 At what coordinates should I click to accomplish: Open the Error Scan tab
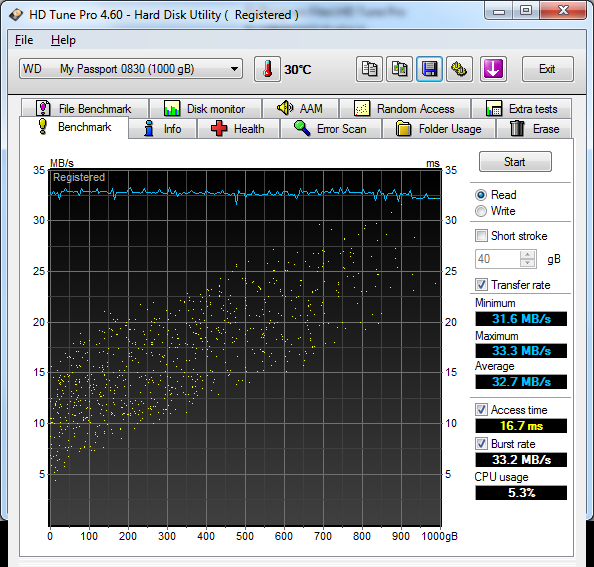331,129
